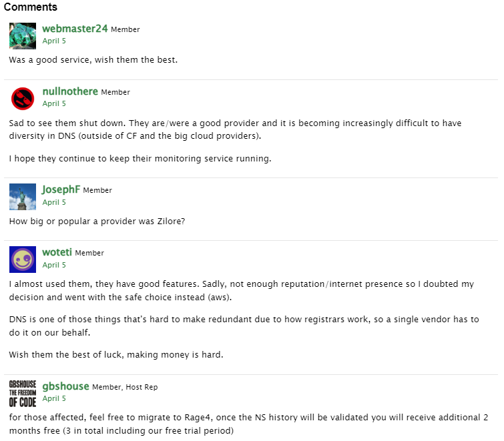Click the "Was a good service" comment text
Image resolution: width=504 pixels, height=441 pixels.
point(93,59)
